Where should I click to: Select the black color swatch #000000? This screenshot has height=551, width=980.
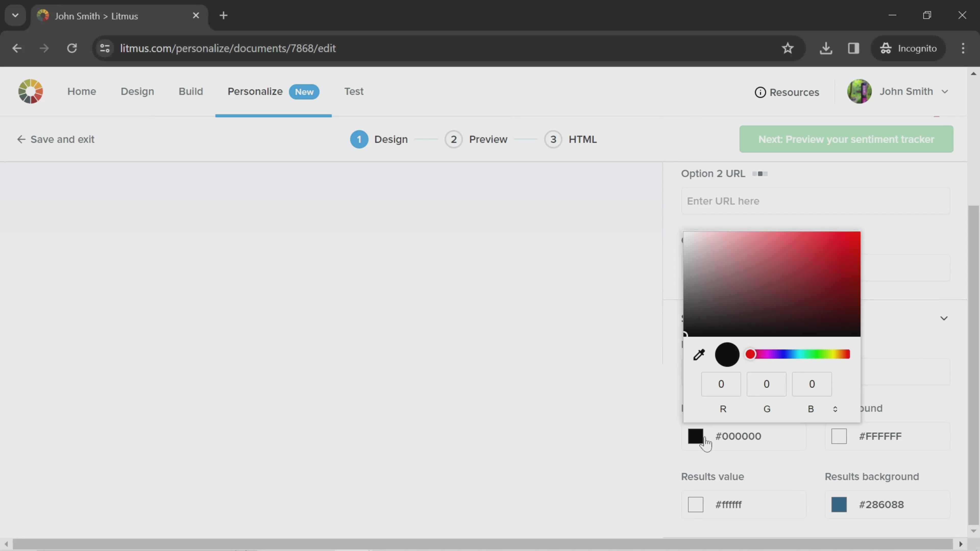[x=696, y=436]
